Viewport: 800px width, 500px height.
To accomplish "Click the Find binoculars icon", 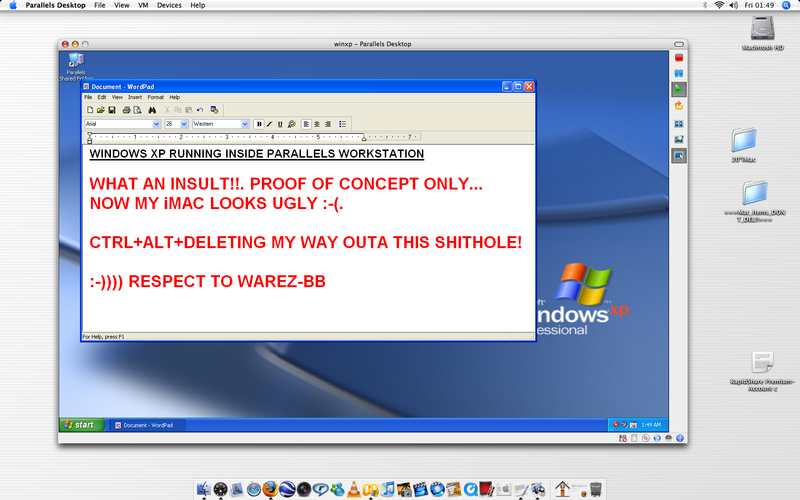I will pyautogui.click(x=152, y=109).
